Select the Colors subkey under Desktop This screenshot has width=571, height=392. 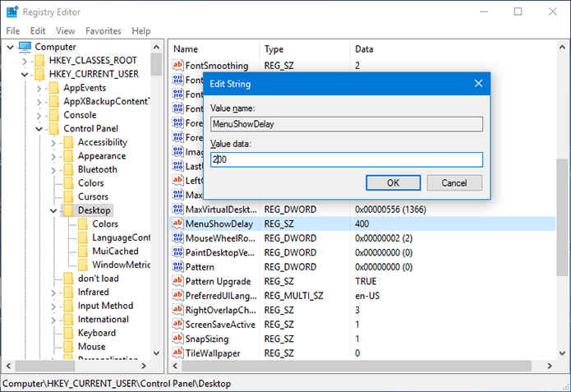(x=105, y=224)
